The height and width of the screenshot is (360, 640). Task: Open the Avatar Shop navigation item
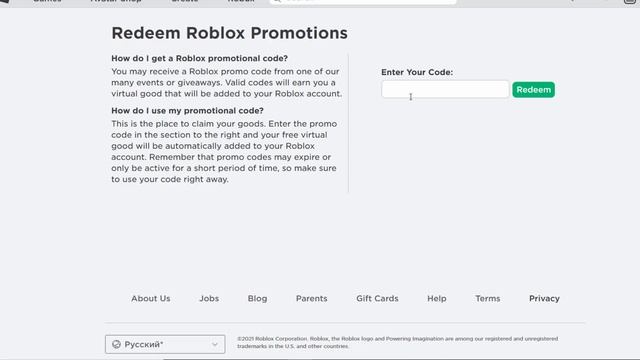[x=116, y=2]
